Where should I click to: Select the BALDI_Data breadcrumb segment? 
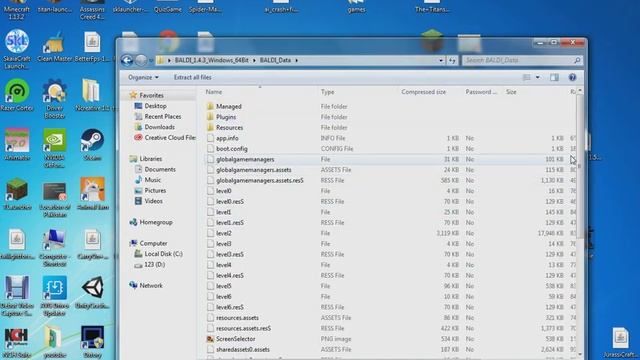tap(276, 60)
